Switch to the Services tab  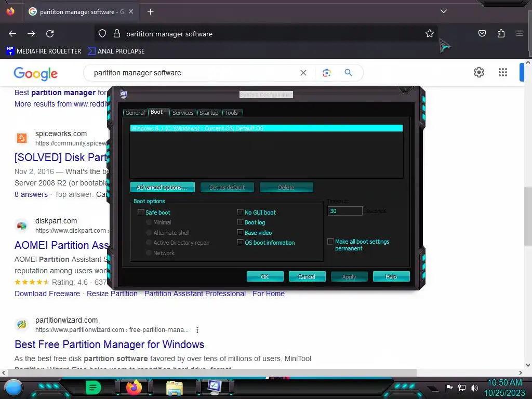[x=183, y=113]
